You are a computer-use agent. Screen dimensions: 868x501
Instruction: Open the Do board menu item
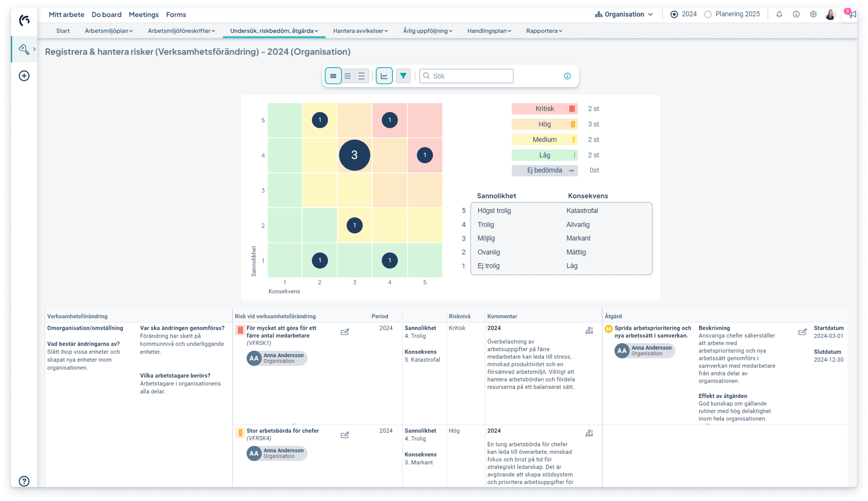point(107,14)
